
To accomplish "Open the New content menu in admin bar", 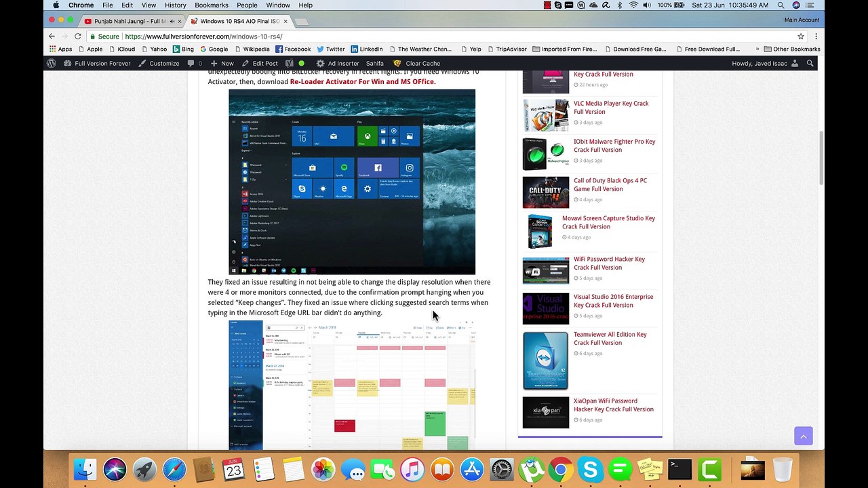I will [222, 63].
